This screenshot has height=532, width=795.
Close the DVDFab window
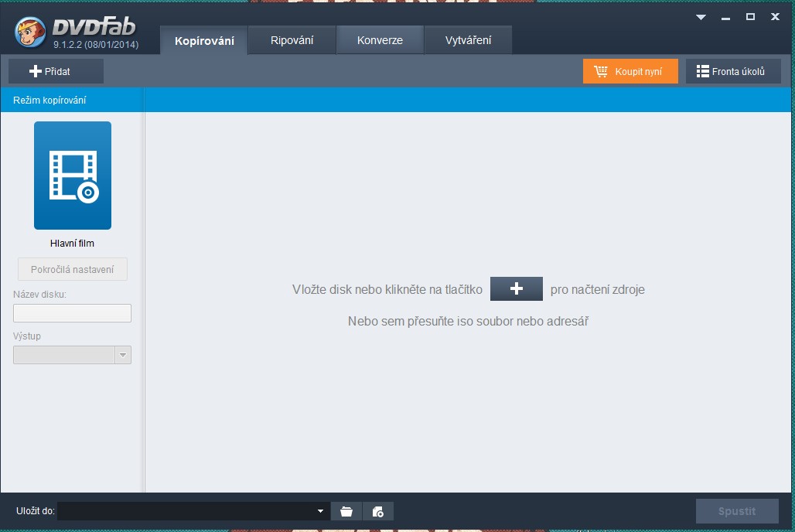point(775,17)
